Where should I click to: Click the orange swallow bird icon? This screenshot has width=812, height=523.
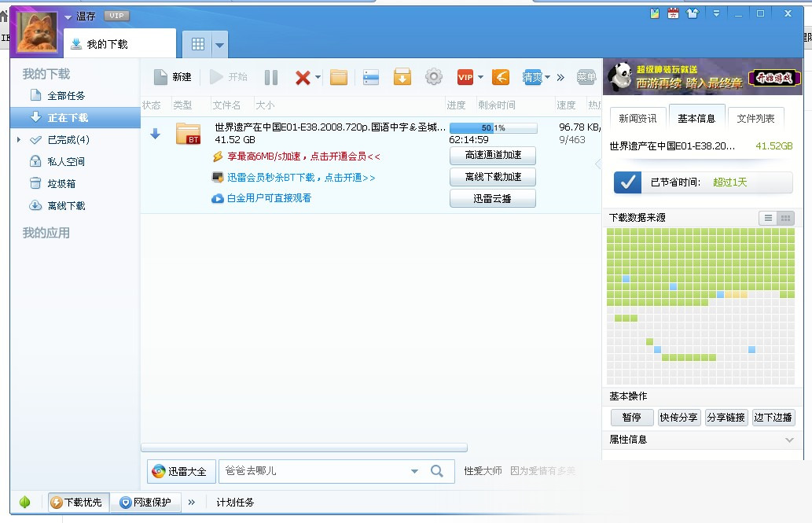click(500, 77)
